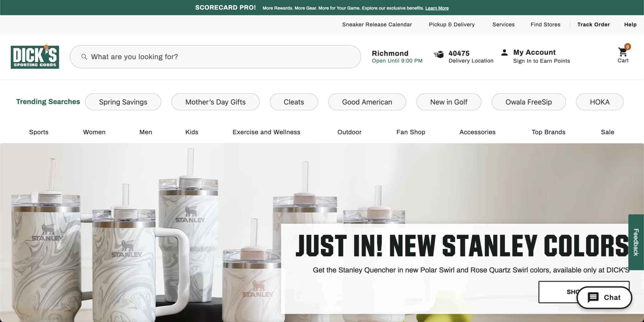
Task: Click the delivery box icon
Action: point(439,54)
